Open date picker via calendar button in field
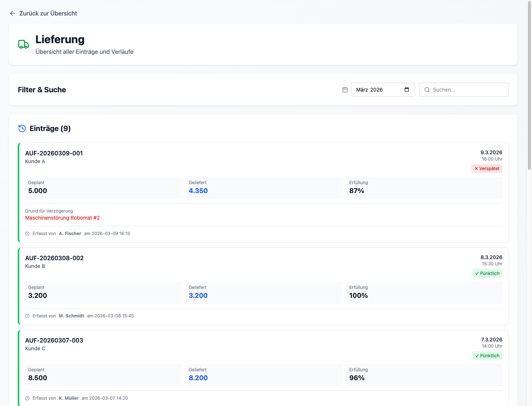Screen dimensions: 532x406 click(407, 90)
